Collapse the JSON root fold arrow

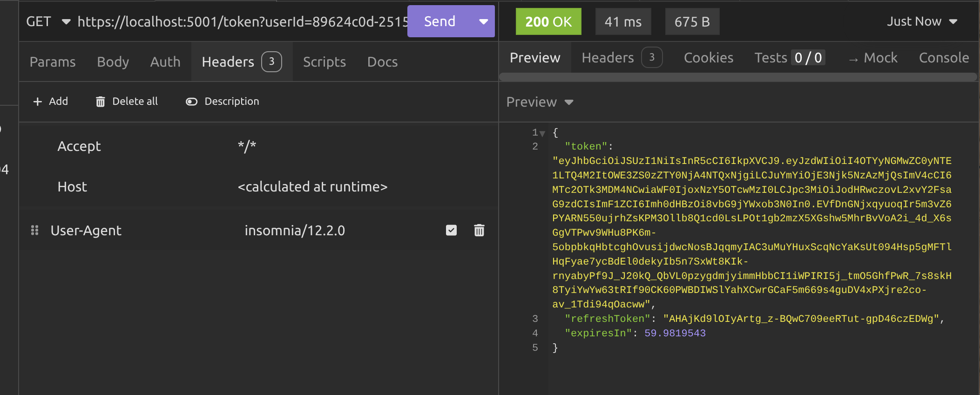coord(542,133)
